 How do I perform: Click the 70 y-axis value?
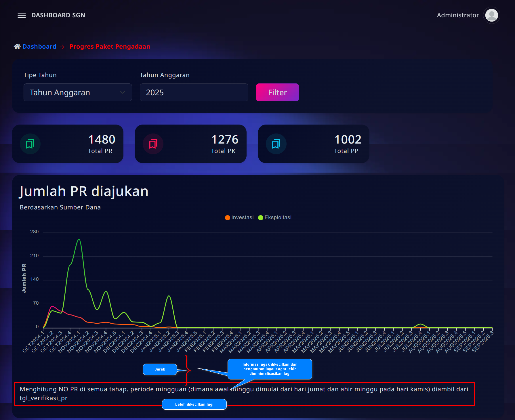[36, 303]
